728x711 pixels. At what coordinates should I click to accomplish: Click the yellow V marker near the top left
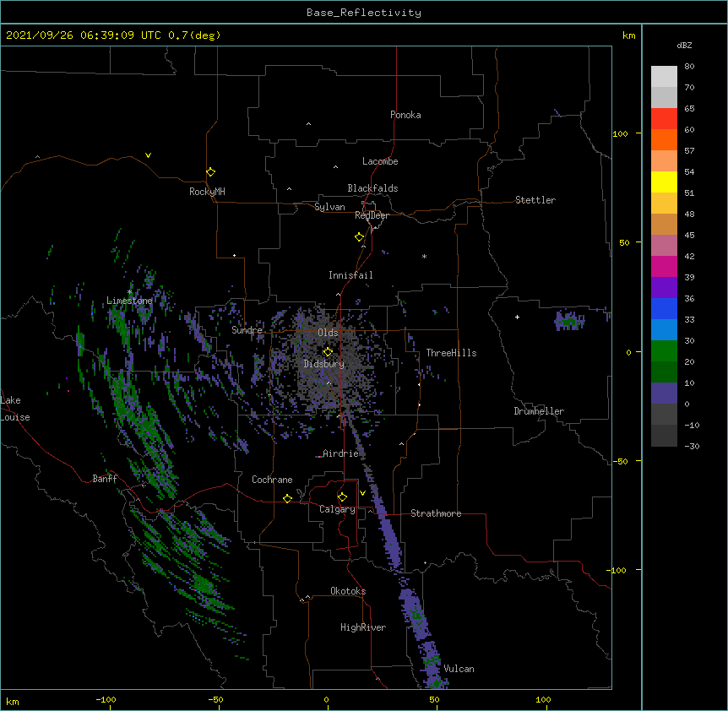[148, 155]
